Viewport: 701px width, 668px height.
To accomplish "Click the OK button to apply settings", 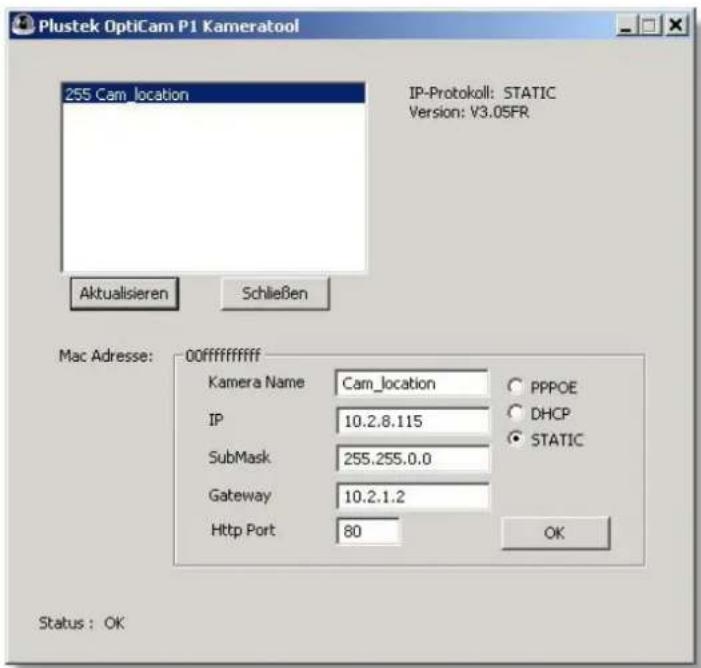I will click(555, 533).
